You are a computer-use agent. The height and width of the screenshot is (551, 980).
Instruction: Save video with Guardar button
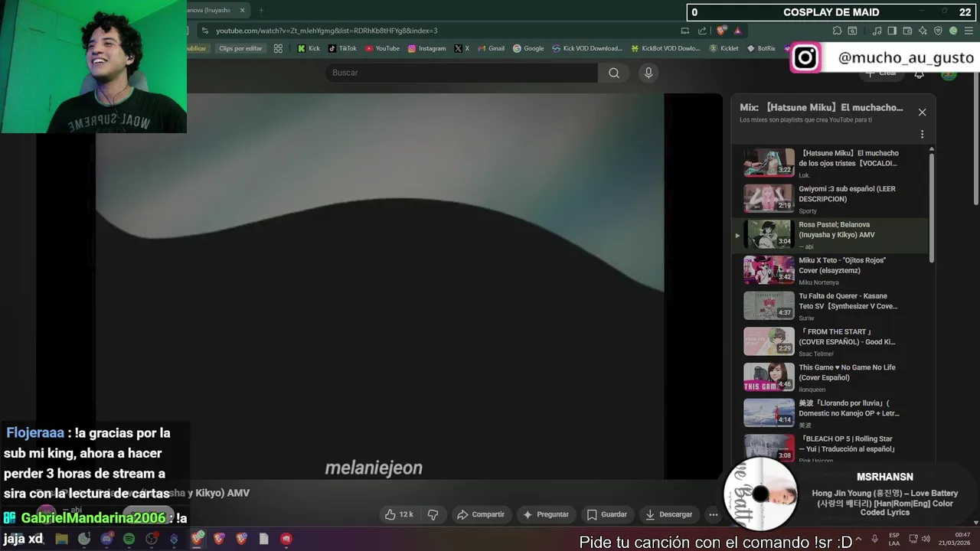606,514
